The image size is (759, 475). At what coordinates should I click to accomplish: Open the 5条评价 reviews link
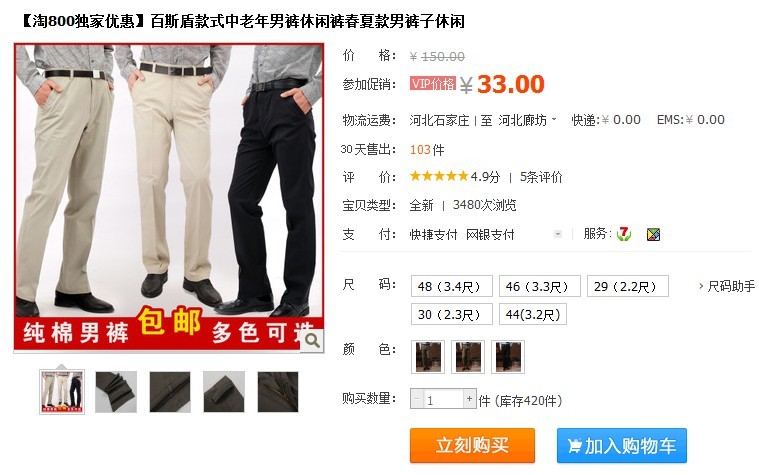[x=541, y=177]
